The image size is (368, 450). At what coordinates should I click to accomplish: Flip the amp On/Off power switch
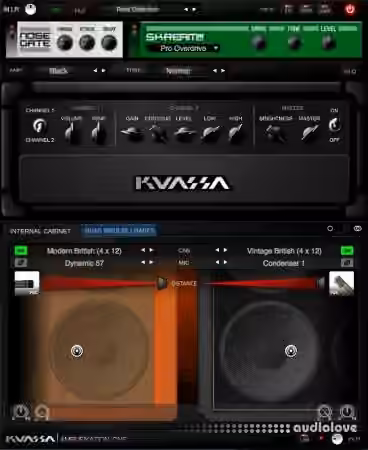(334, 125)
